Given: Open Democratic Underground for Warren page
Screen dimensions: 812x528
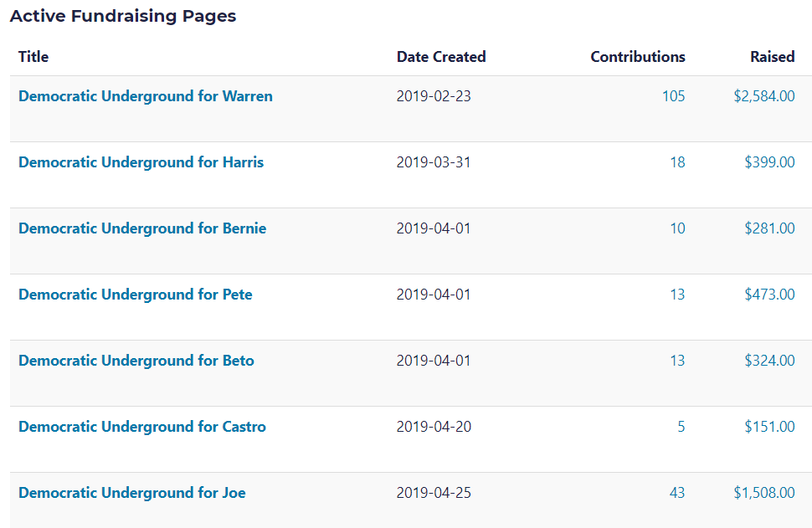Looking at the screenshot, I should pyautogui.click(x=145, y=96).
